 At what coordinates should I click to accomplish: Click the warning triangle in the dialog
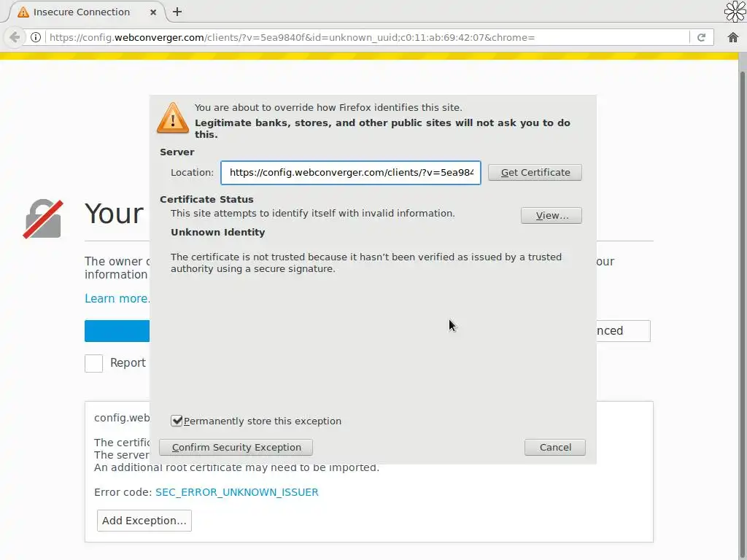(173, 117)
